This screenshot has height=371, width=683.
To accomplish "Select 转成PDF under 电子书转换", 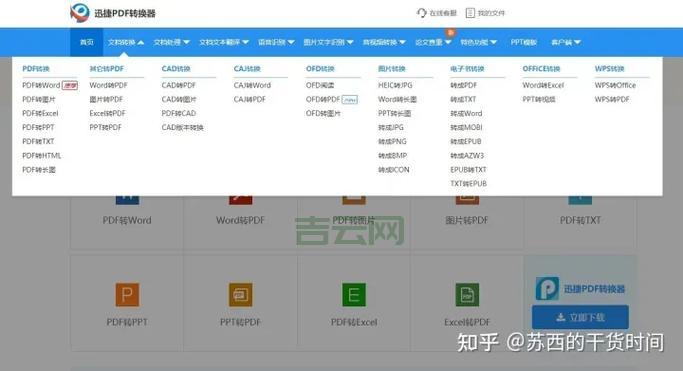I will [x=463, y=85].
